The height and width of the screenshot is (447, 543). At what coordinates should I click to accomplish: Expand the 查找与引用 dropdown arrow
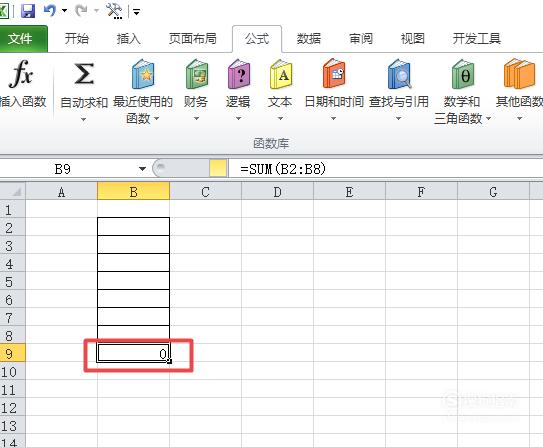click(x=399, y=119)
